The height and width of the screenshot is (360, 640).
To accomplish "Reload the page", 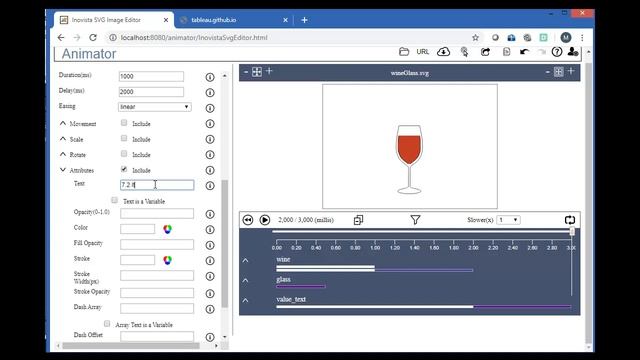I will (93, 38).
